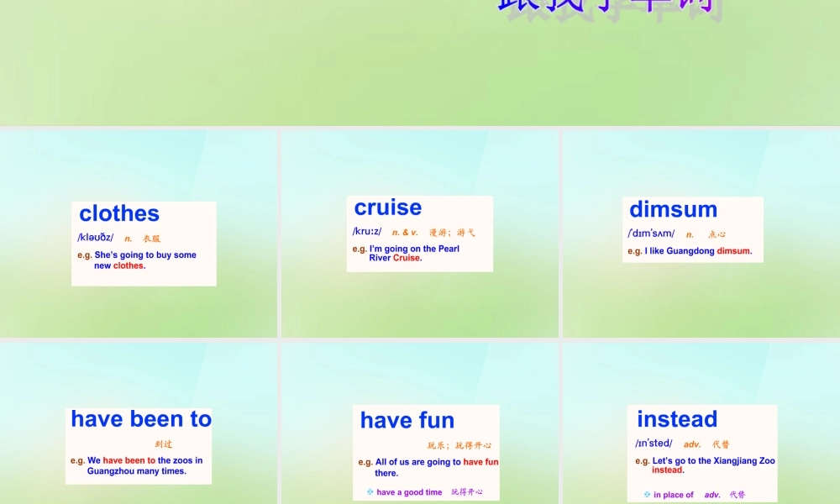Click the heading 'have fun'
The height and width of the screenshot is (504, 840).
(x=407, y=421)
